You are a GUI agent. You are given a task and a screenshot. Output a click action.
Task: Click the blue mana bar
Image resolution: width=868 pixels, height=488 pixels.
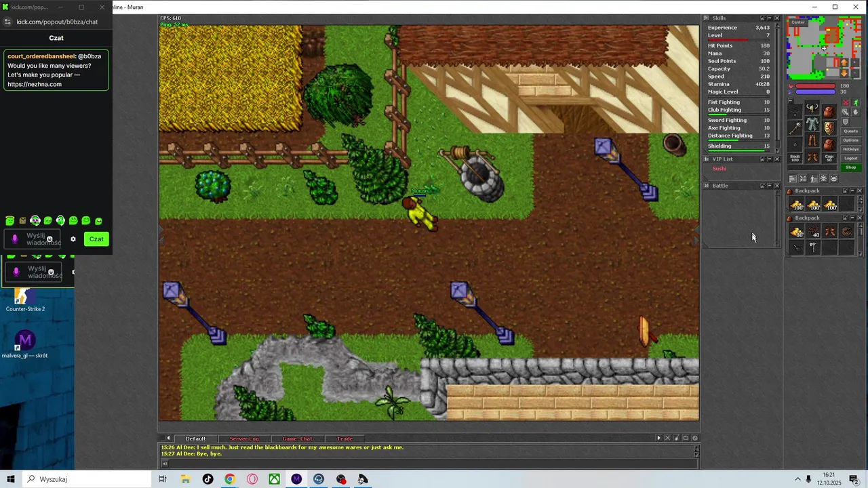click(815, 91)
